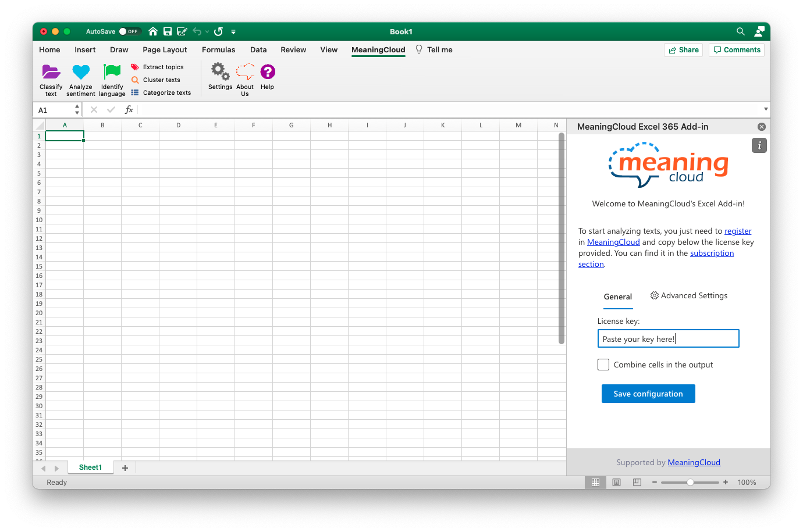
Task: Click the Save icon in title bar
Action: (x=168, y=31)
